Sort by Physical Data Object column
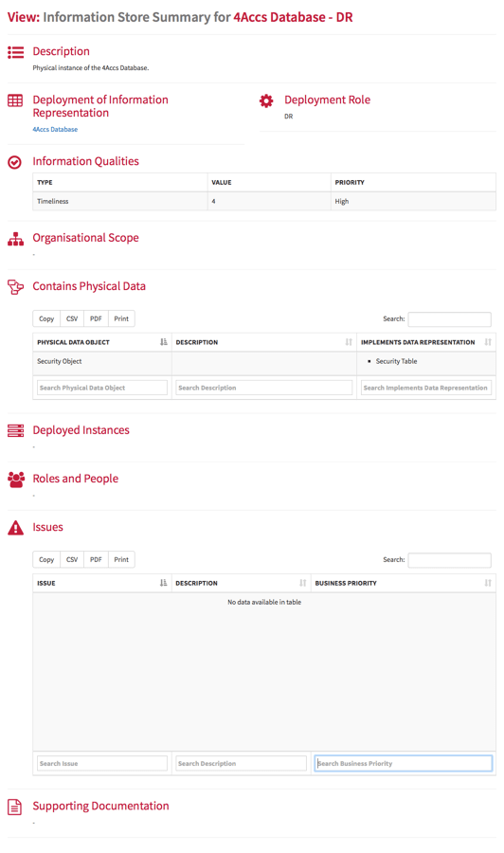The height and width of the screenshot is (853, 504). tap(101, 342)
